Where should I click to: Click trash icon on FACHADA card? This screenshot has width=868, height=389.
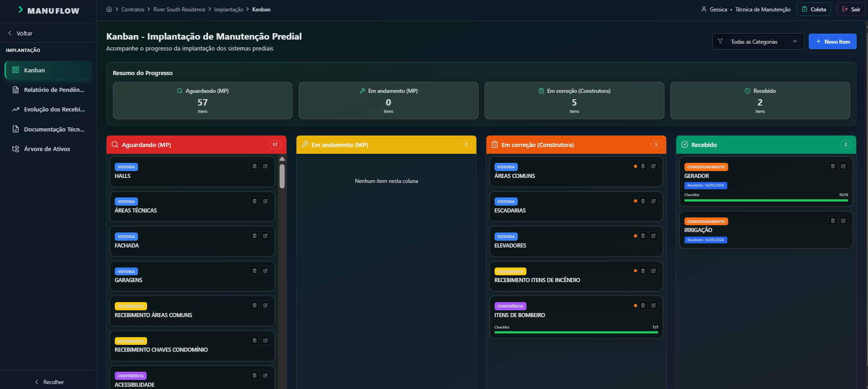tap(255, 236)
